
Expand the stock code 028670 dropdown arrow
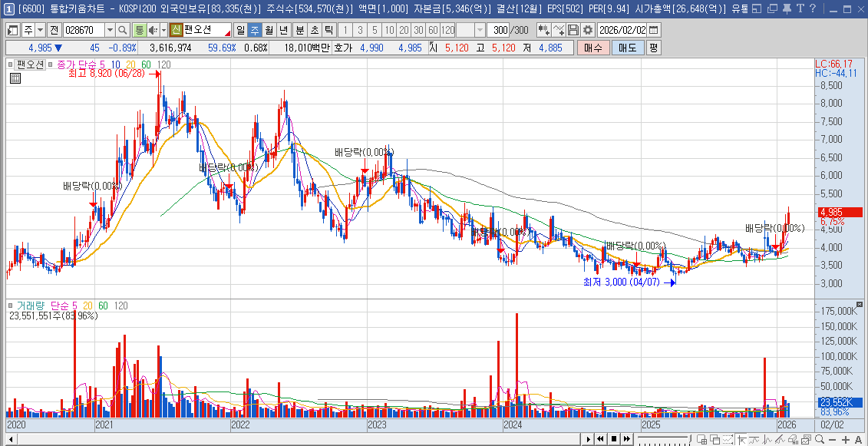(110, 30)
